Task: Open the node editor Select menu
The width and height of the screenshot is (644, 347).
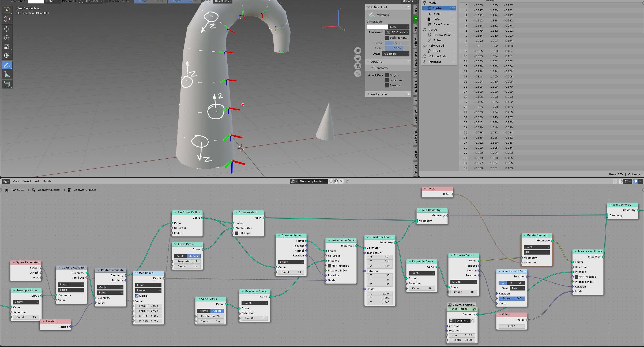Action: [x=27, y=181]
